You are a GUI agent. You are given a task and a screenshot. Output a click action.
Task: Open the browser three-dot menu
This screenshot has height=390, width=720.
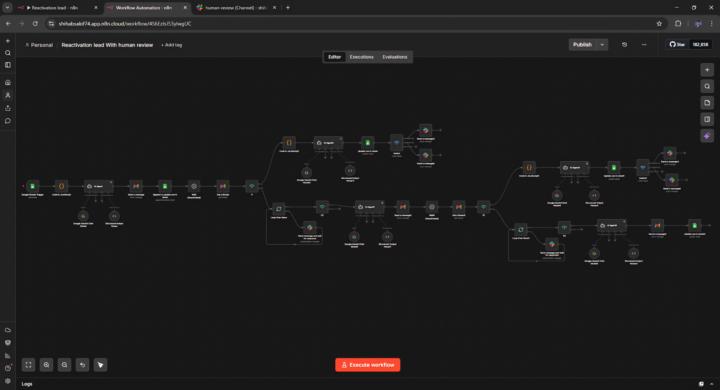pos(712,23)
